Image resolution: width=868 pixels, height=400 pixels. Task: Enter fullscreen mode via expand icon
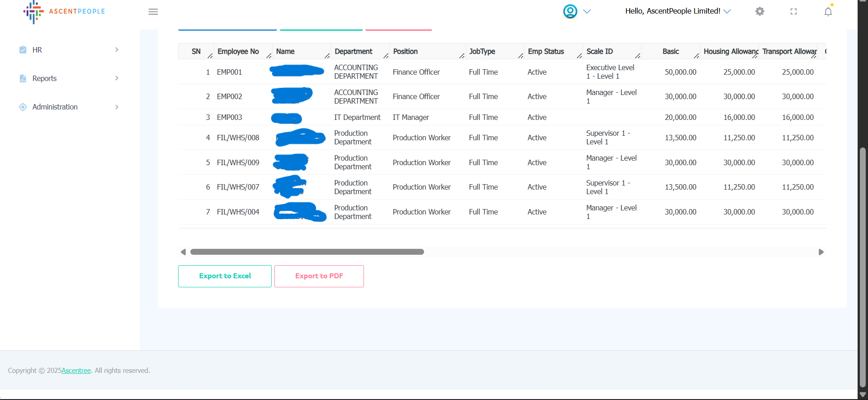[x=793, y=11]
